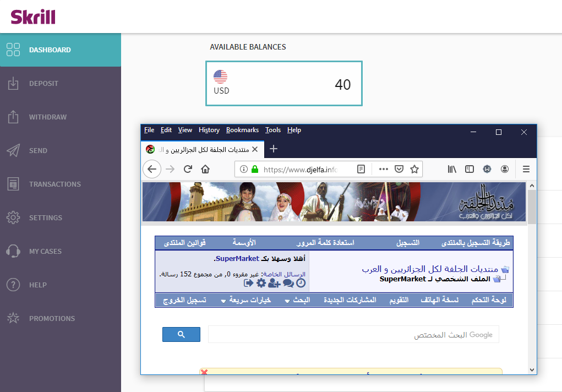The width and height of the screenshot is (562, 392).
Task: Click the Google custom search field
Action: click(x=353, y=334)
